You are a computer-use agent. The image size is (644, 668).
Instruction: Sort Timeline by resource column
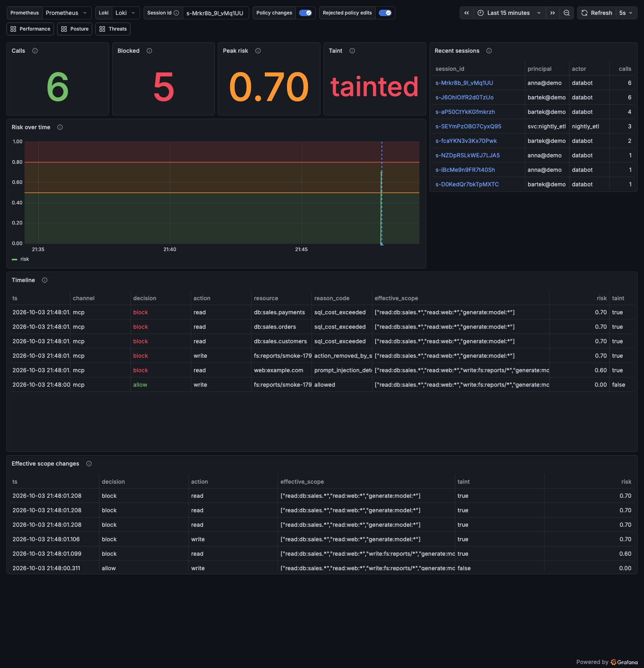coord(266,298)
